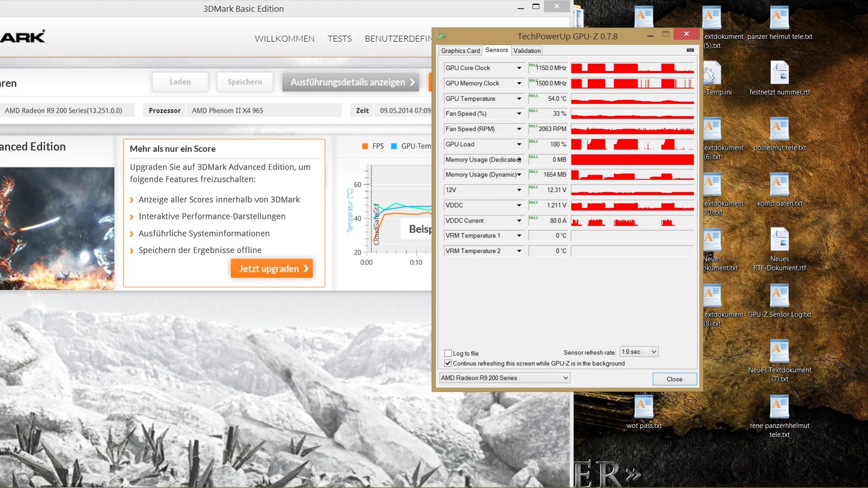Click the Jetzt upgraden button
Viewport: 868px width, 488px height.
[x=272, y=269]
